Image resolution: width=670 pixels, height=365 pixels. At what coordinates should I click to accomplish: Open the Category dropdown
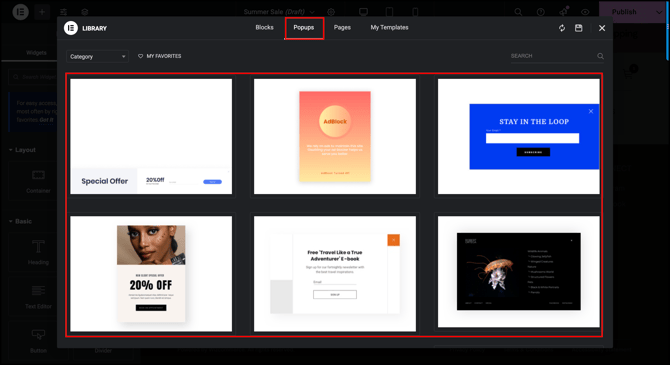pyautogui.click(x=97, y=56)
